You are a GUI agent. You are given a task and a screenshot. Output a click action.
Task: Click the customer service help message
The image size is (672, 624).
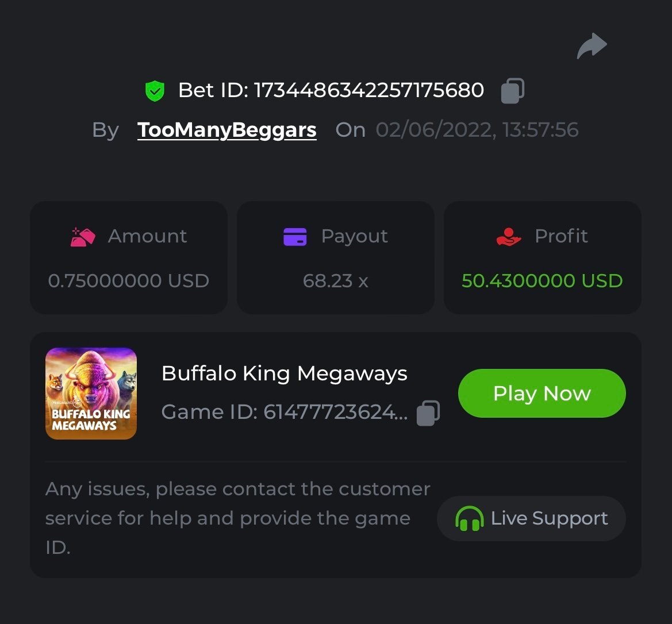(237, 518)
